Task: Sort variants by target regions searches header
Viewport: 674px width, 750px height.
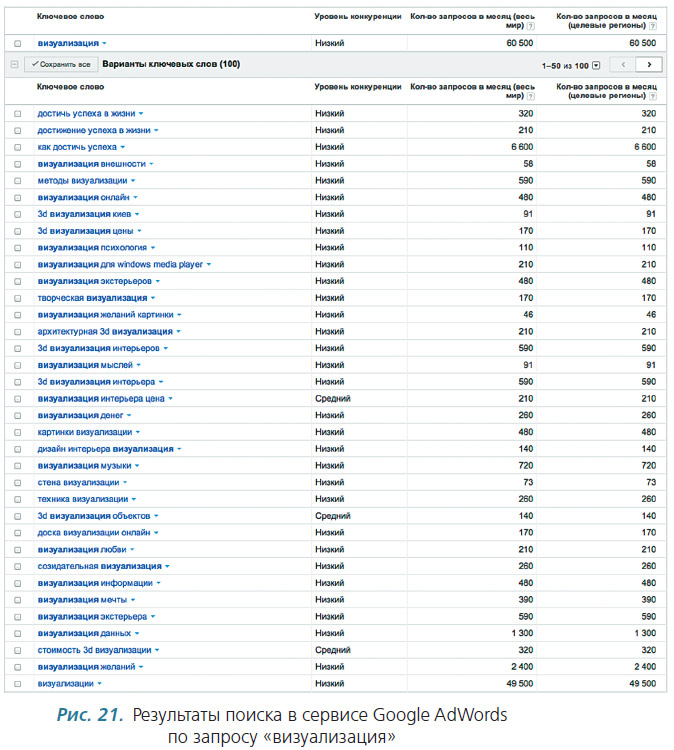Action: [x=606, y=91]
